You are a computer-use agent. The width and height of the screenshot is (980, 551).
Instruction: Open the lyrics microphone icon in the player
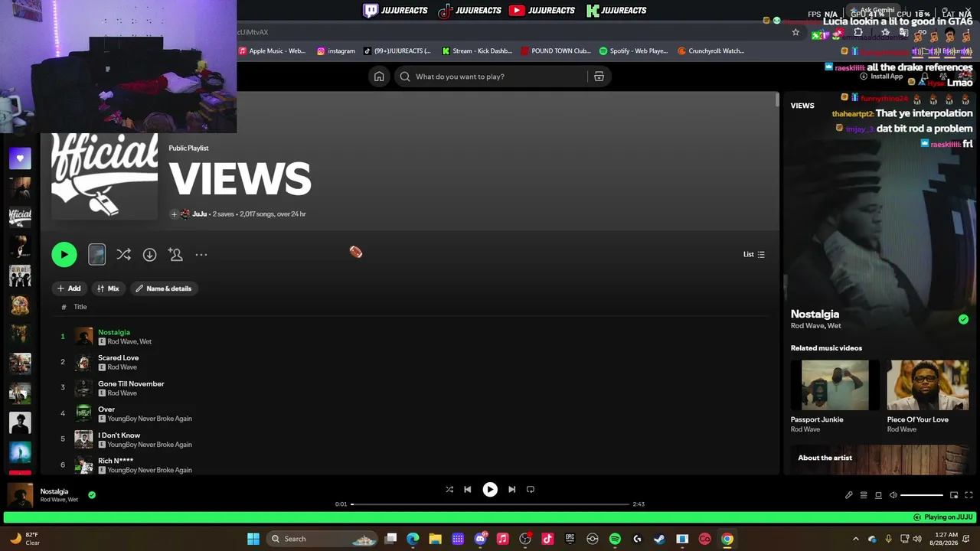coord(849,495)
